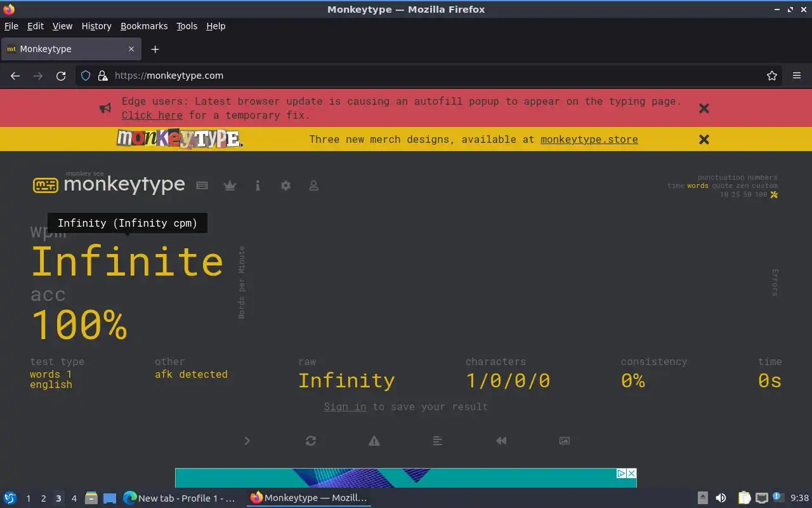Click the monkeytype site title text
This screenshot has width=812, height=508.
[x=124, y=185]
